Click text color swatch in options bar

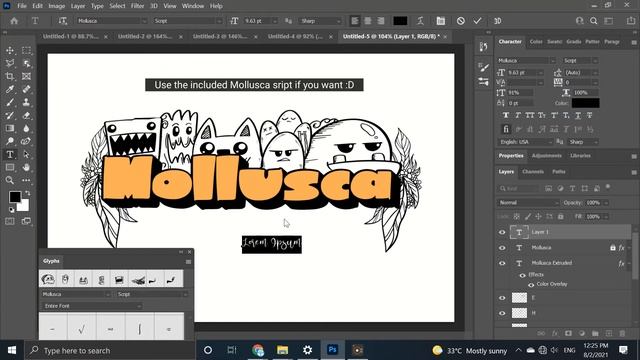coord(400,21)
